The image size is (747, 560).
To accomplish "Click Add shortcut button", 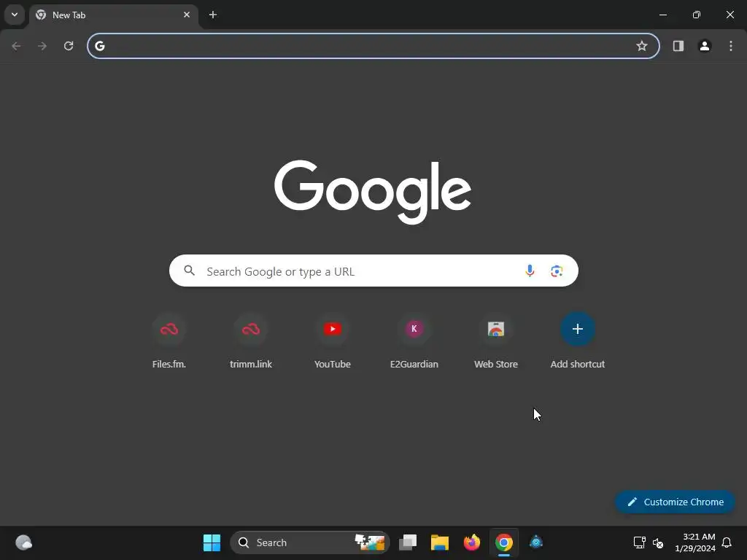I will tap(578, 341).
